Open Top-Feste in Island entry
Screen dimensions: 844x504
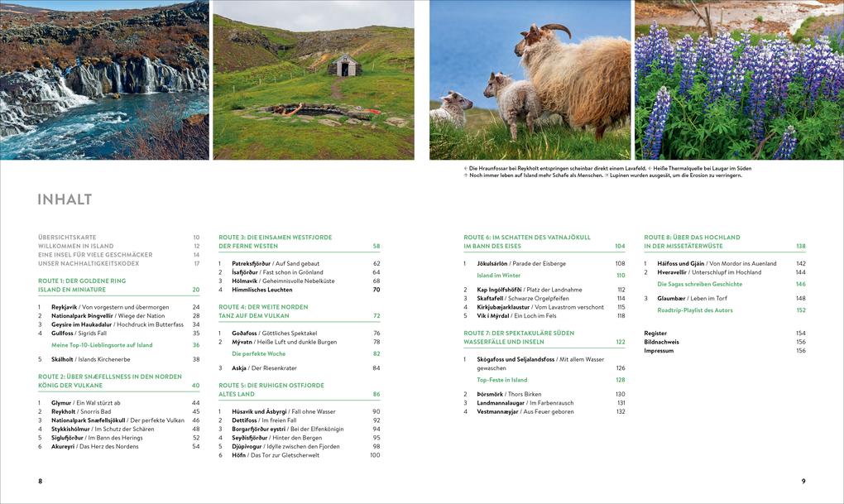501,380
